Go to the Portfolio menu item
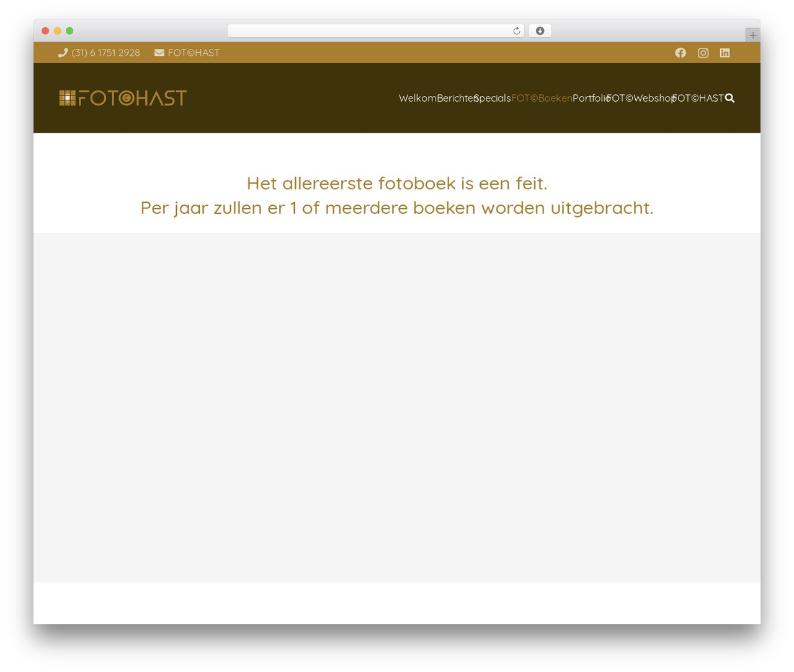Viewport: 794px width, 672px height. 591,98
